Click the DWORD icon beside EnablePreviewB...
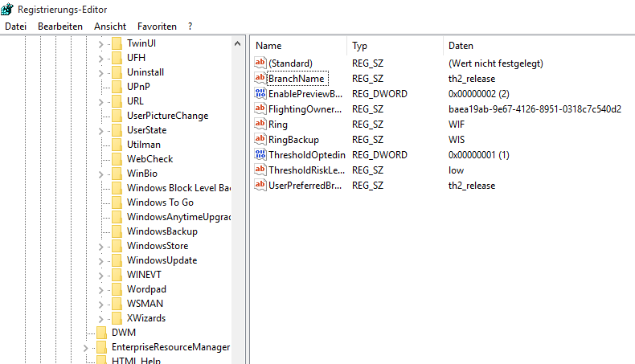Screen dimensions: 635x364 tap(260, 93)
